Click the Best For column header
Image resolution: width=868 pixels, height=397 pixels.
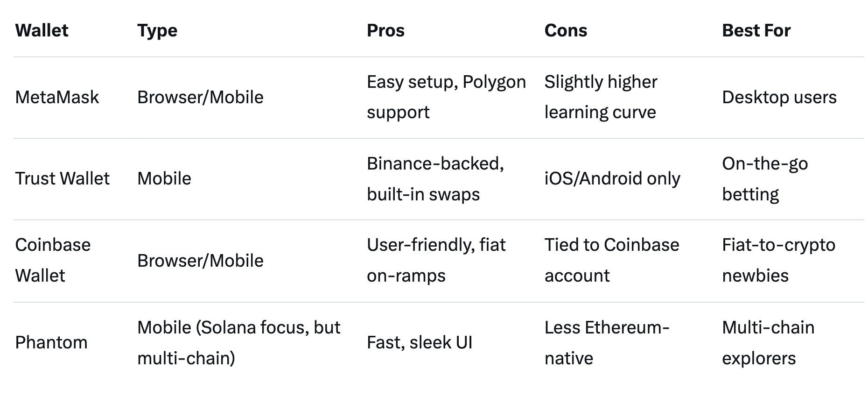pos(756,31)
